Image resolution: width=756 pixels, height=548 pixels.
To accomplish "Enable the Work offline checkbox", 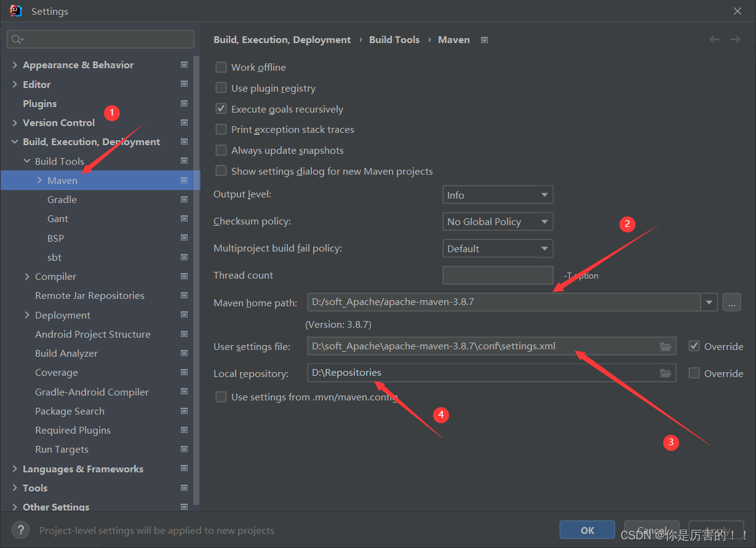I will [221, 67].
